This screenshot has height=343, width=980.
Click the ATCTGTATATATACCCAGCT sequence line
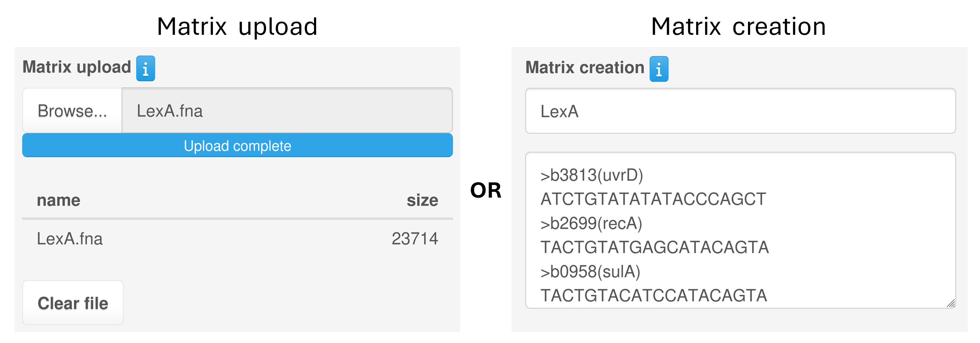[653, 199]
